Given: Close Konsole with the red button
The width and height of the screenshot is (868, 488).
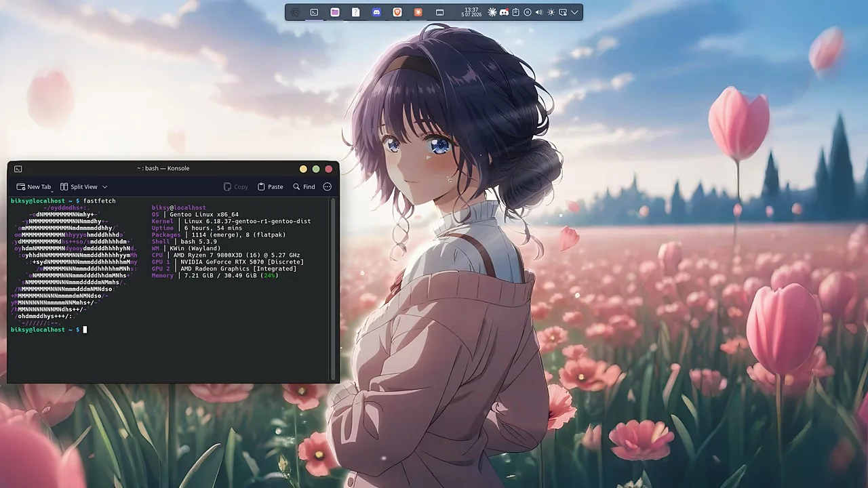Looking at the screenshot, I should (329, 169).
